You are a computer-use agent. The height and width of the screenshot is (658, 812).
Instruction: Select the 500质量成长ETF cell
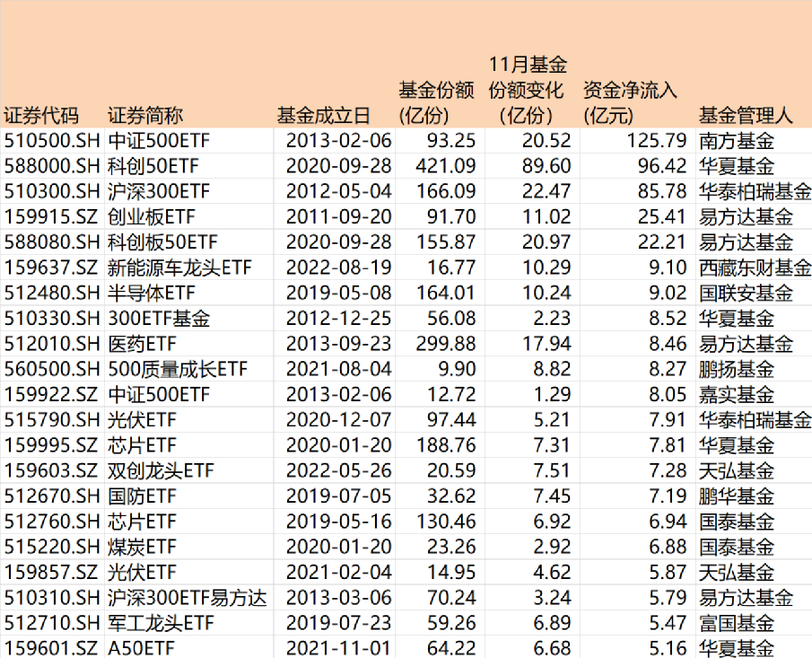[189, 370]
